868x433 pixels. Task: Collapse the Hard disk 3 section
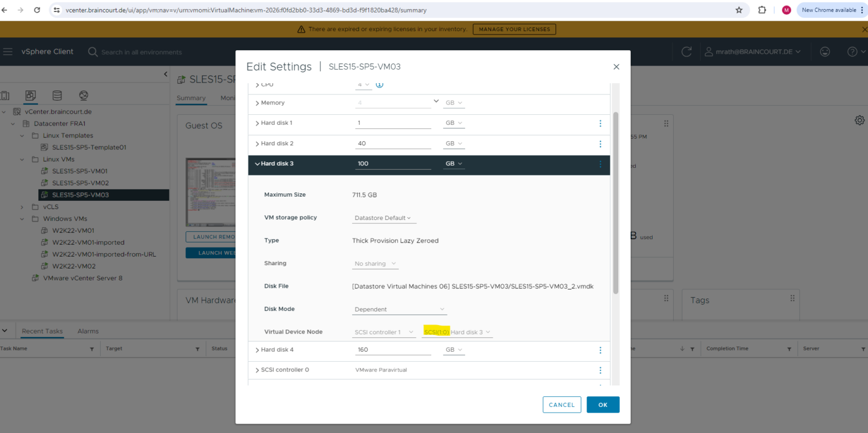258,164
